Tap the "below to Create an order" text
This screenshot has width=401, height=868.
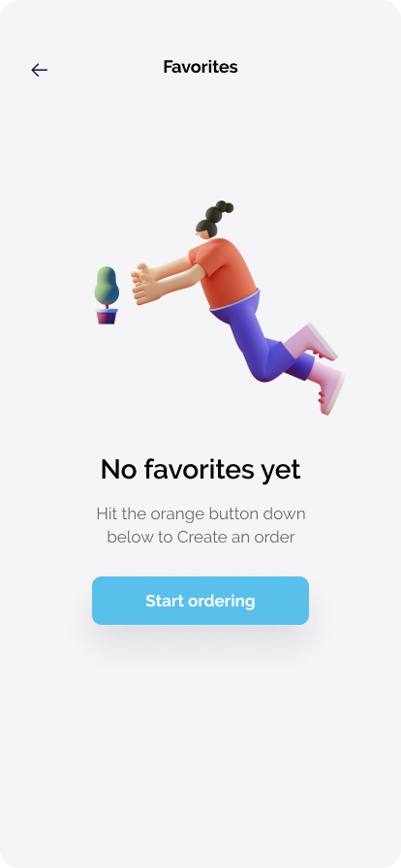coord(200,537)
